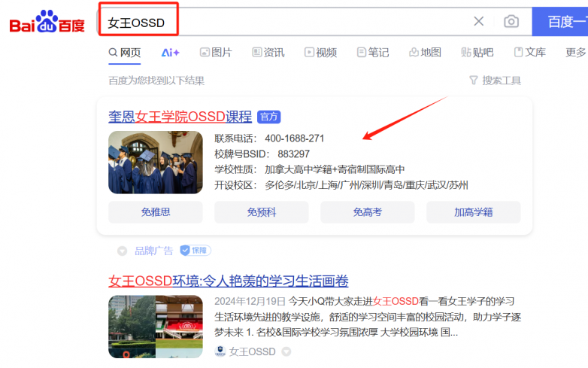Click the phone number 400-1688-271
This screenshot has width=588, height=368.
tap(294, 138)
